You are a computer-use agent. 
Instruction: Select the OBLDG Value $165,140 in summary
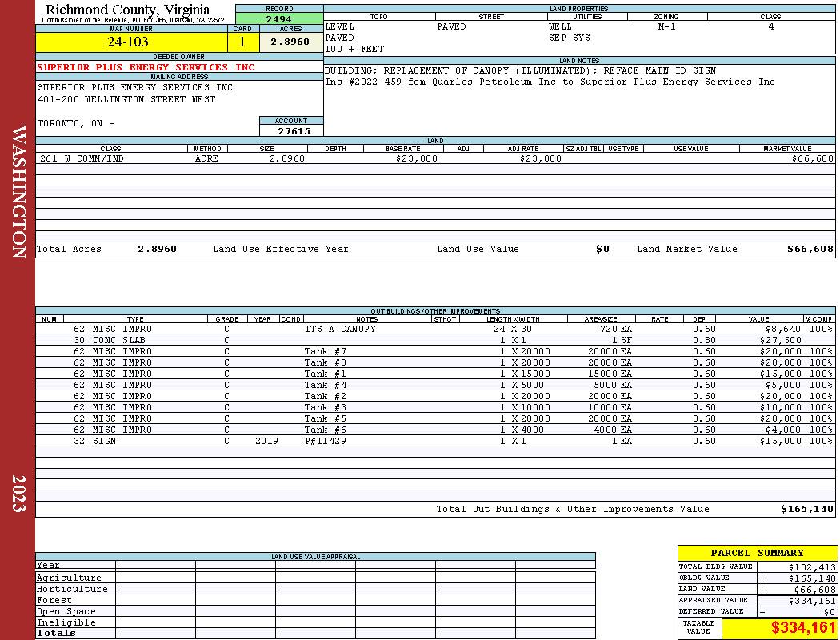812,578
